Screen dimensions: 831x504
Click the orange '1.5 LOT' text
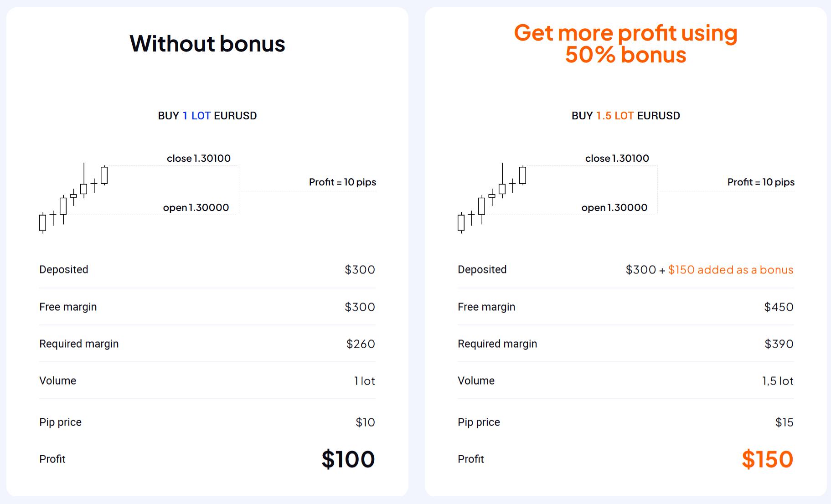[615, 116]
